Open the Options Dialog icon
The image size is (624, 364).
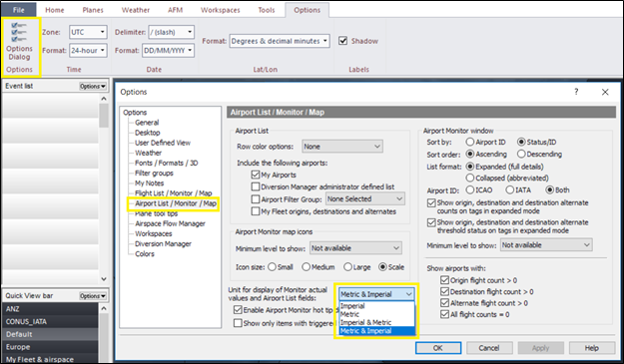[x=19, y=41]
